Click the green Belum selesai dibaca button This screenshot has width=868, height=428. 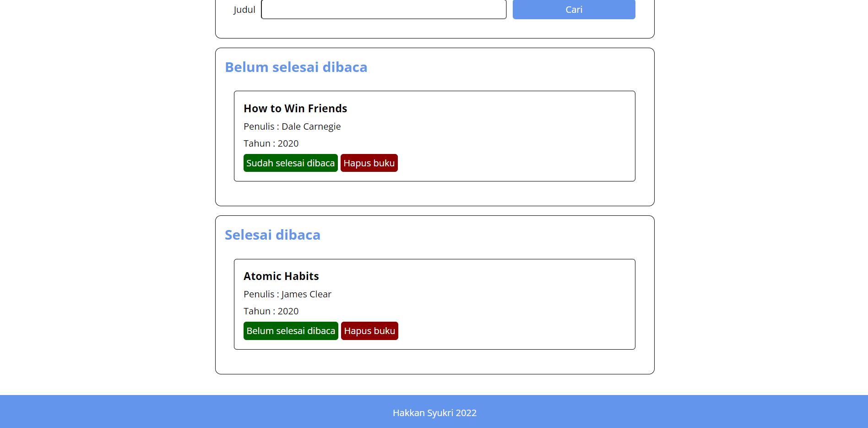[290, 330]
